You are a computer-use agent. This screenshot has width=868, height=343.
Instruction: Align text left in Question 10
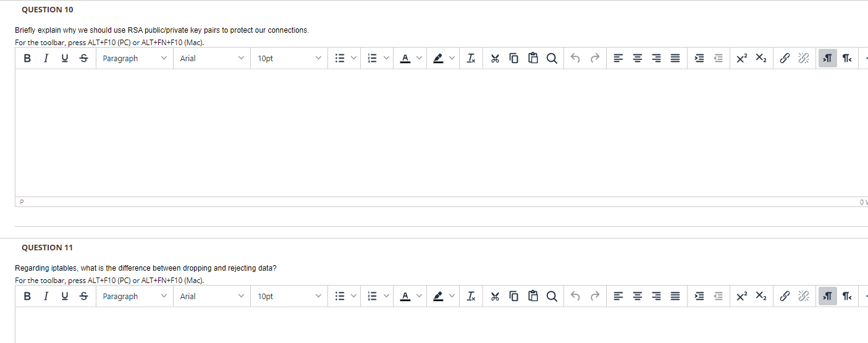[x=618, y=58]
